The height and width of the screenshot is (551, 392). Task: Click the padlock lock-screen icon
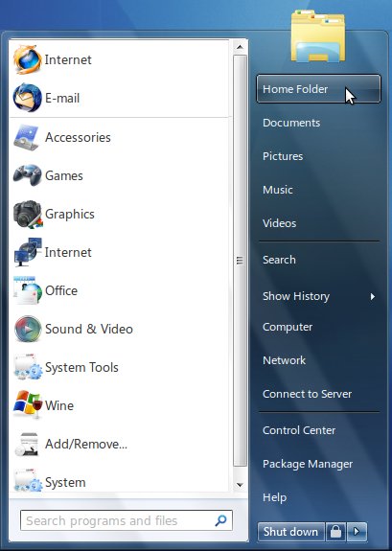[335, 532]
